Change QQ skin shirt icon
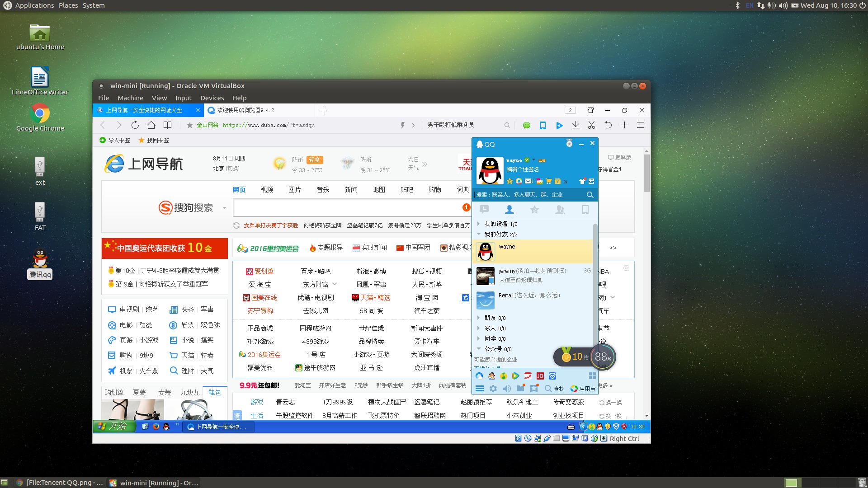 pyautogui.click(x=582, y=181)
